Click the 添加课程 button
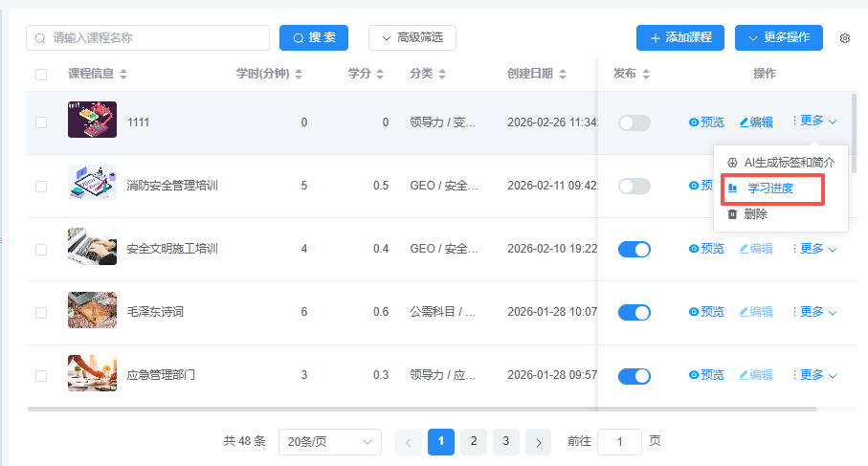Viewport: 868px width, 466px height. [680, 37]
